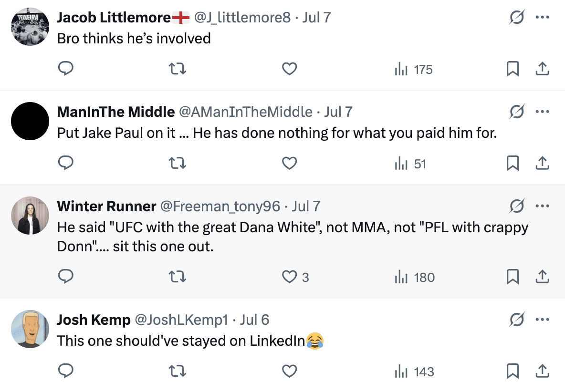Like the "Bro thinks he's involved" tweet
Image resolution: width=565 pixels, height=392 pixels.
coord(290,70)
